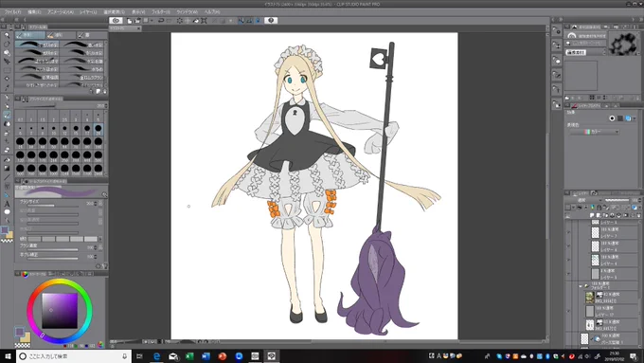Viewport: 644px width, 363px height.
Task: Open the ウィンドウ(W) menu
Action: [x=187, y=12]
